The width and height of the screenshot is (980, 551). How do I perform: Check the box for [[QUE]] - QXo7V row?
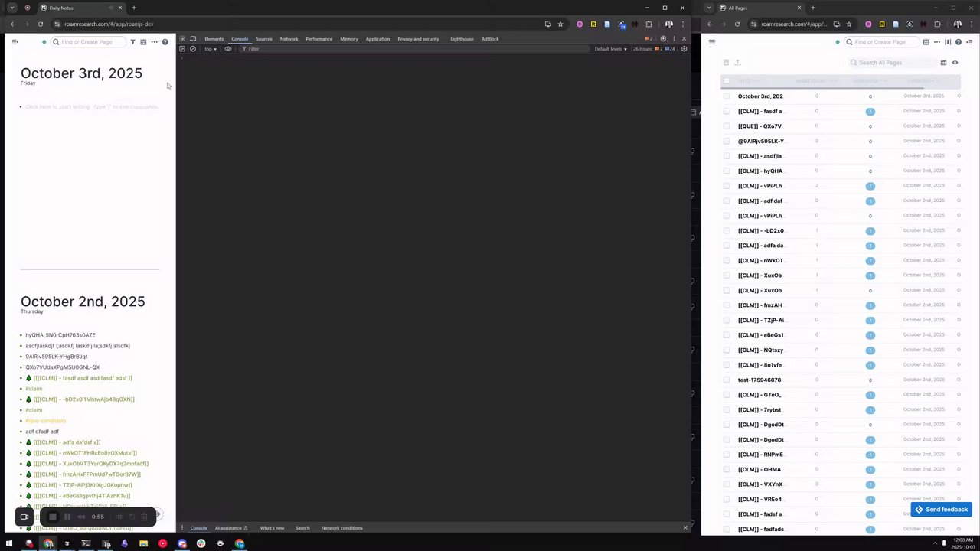(727, 126)
